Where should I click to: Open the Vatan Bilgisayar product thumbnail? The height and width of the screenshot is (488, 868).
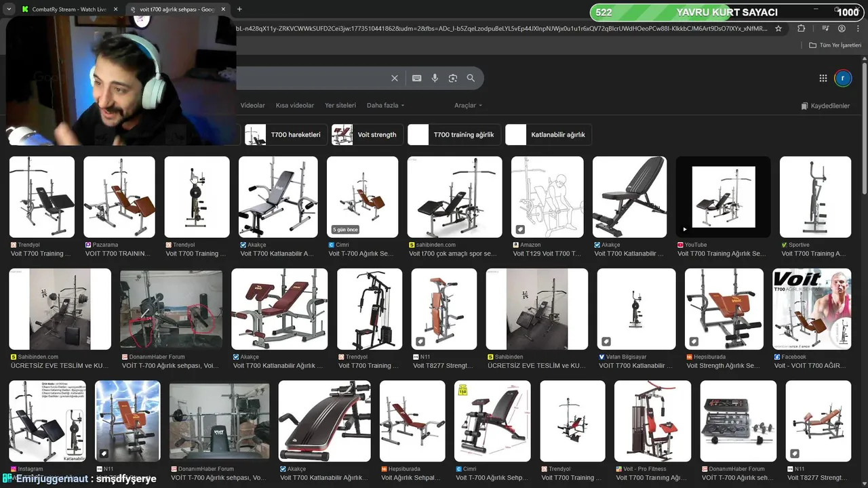(x=636, y=309)
